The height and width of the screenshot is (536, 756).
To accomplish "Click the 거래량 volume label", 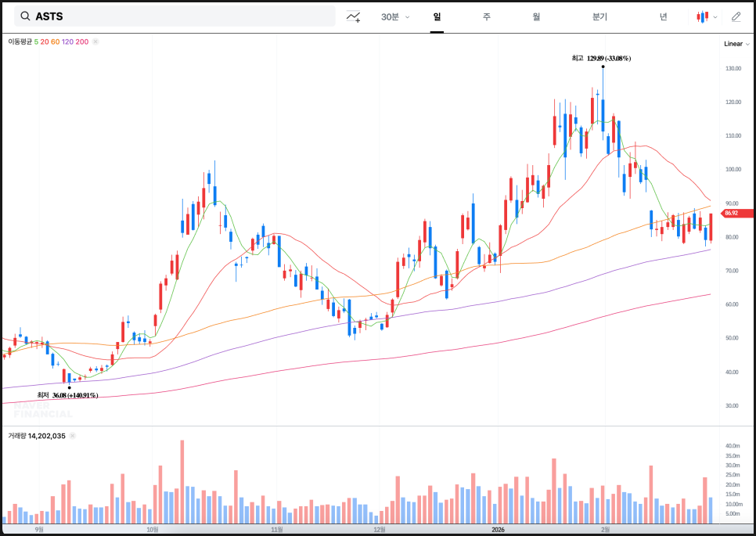I will pyautogui.click(x=17, y=436).
